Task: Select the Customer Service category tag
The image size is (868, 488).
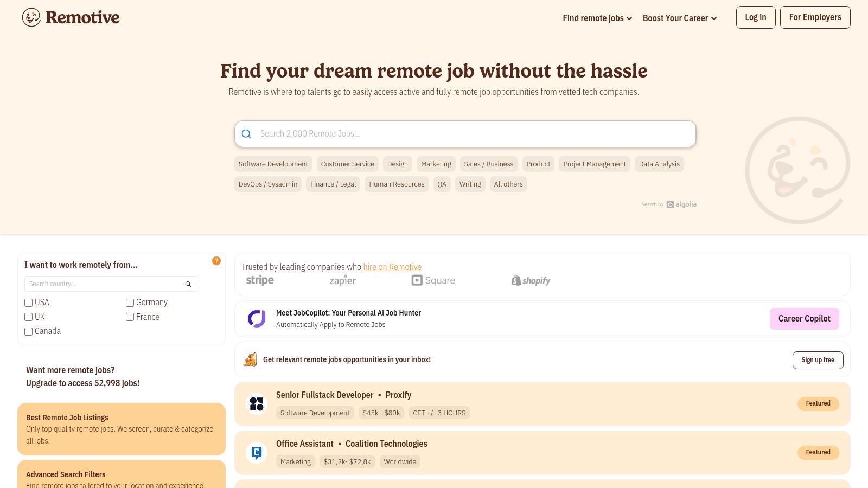Action: tap(347, 164)
